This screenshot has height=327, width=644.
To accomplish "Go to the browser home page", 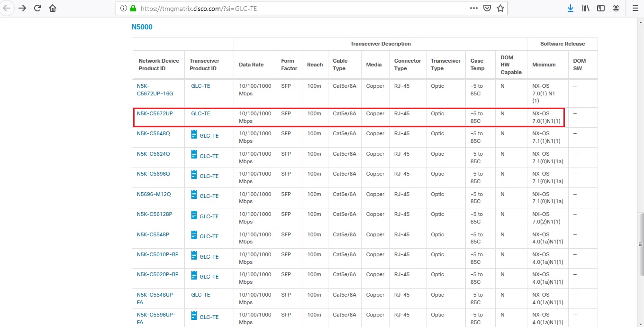I will pos(53,8).
